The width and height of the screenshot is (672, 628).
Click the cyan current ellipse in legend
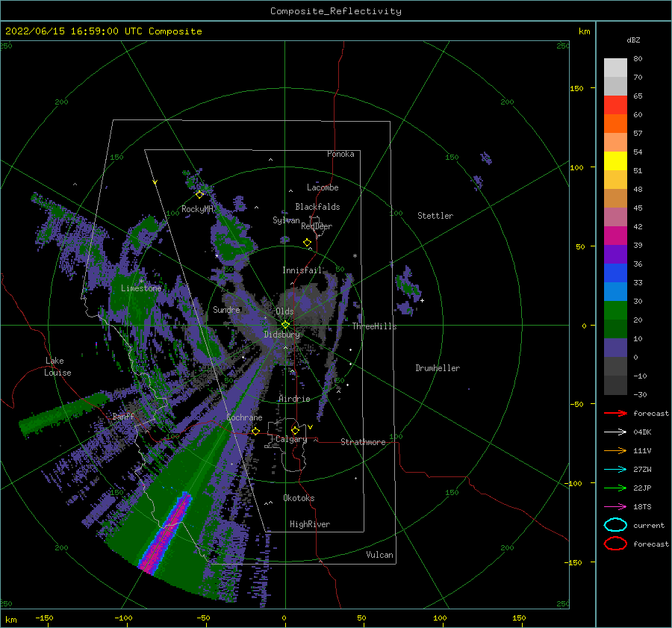[615, 525]
